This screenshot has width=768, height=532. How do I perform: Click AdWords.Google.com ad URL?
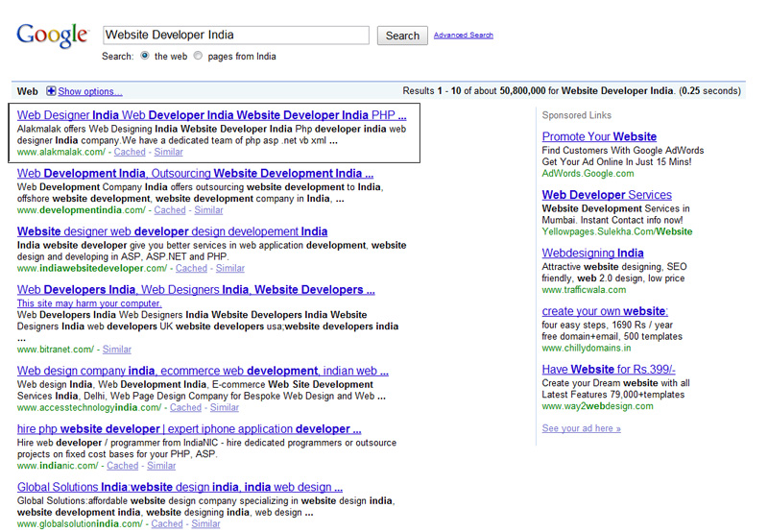[x=588, y=174]
